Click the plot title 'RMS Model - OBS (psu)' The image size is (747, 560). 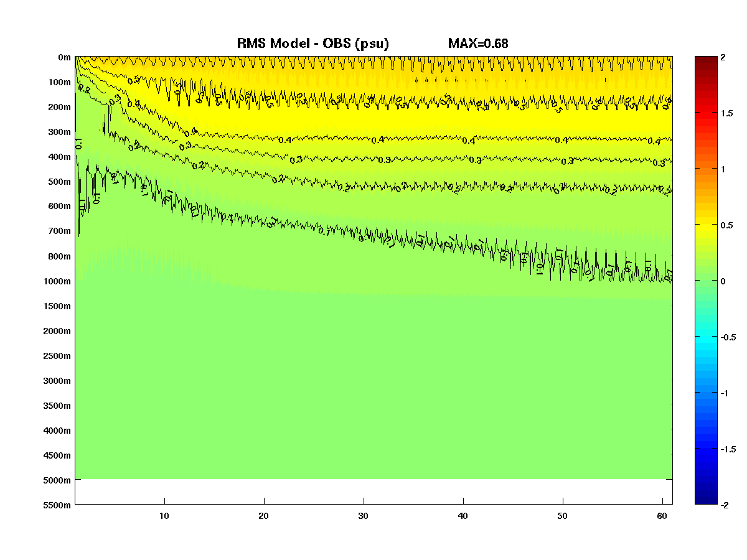click(313, 44)
